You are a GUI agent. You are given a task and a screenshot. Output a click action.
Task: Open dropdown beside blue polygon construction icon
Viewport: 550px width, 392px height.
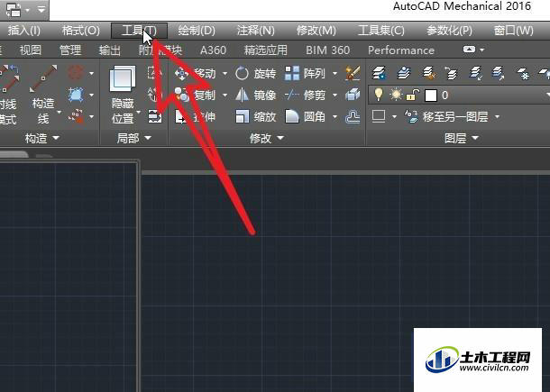pos(92,95)
